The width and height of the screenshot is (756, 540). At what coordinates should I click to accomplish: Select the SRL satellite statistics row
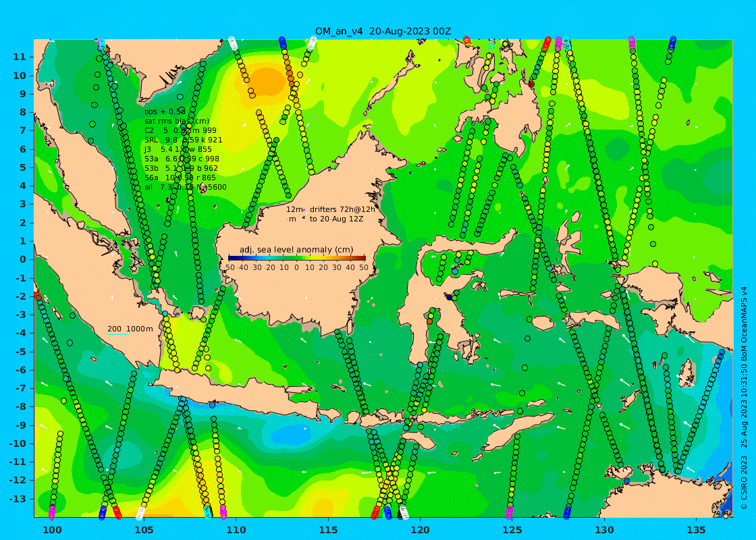183,140
